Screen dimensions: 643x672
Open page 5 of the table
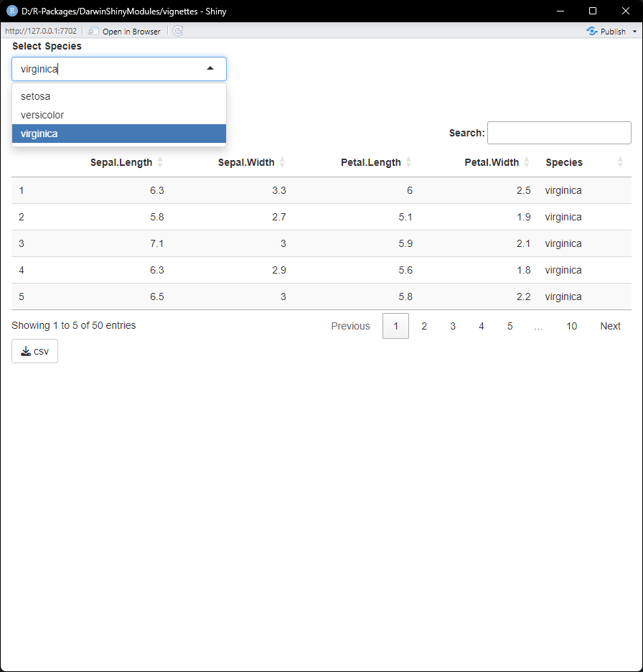coord(510,326)
